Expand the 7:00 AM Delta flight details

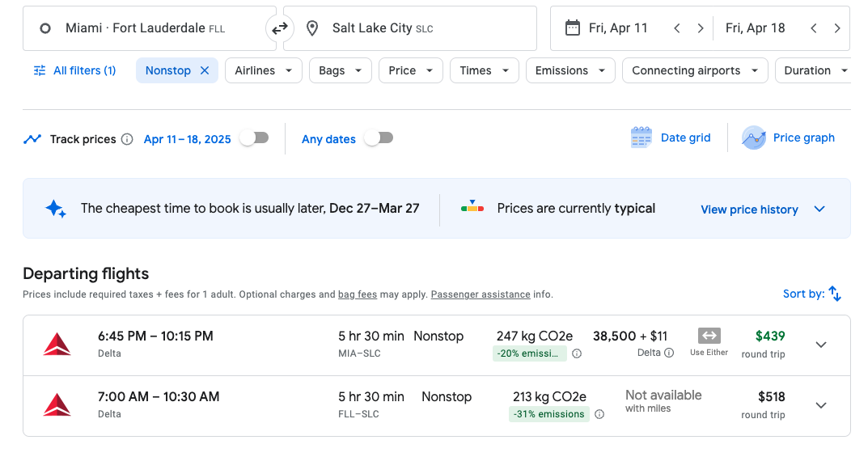click(821, 405)
